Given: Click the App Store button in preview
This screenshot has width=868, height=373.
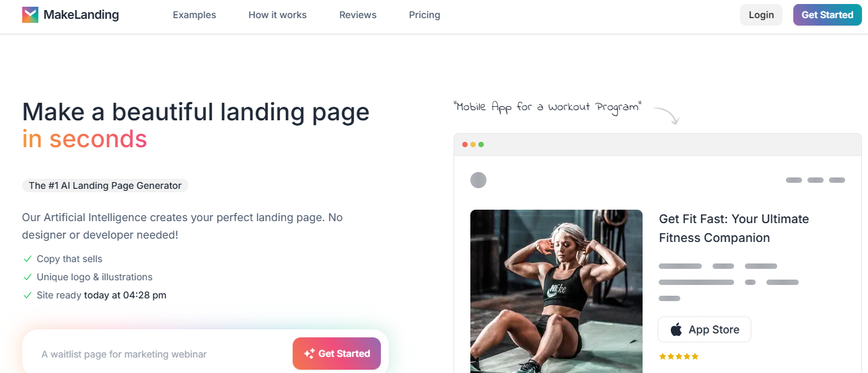Looking at the screenshot, I should pos(704,329).
